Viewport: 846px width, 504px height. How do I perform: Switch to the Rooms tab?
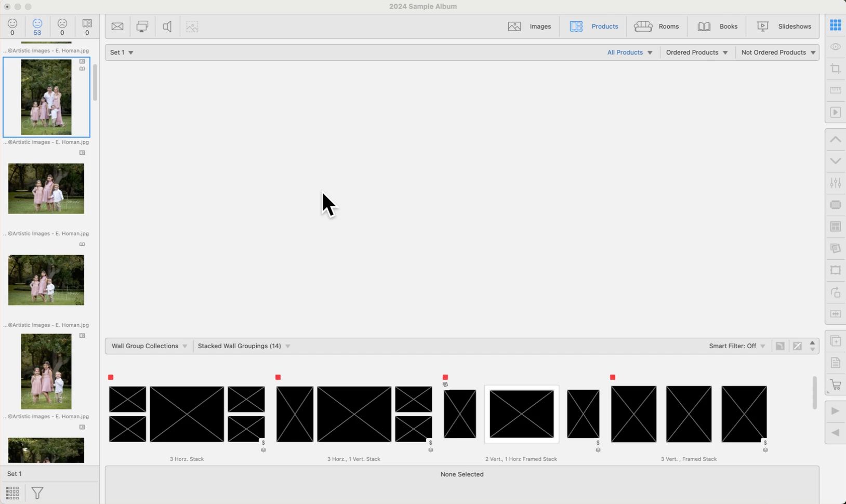coord(657,26)
